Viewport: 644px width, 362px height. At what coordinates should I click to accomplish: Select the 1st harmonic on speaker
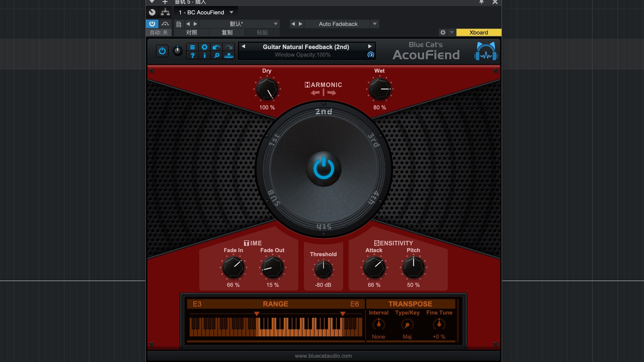pyautogui.click(x=274, y=140)
